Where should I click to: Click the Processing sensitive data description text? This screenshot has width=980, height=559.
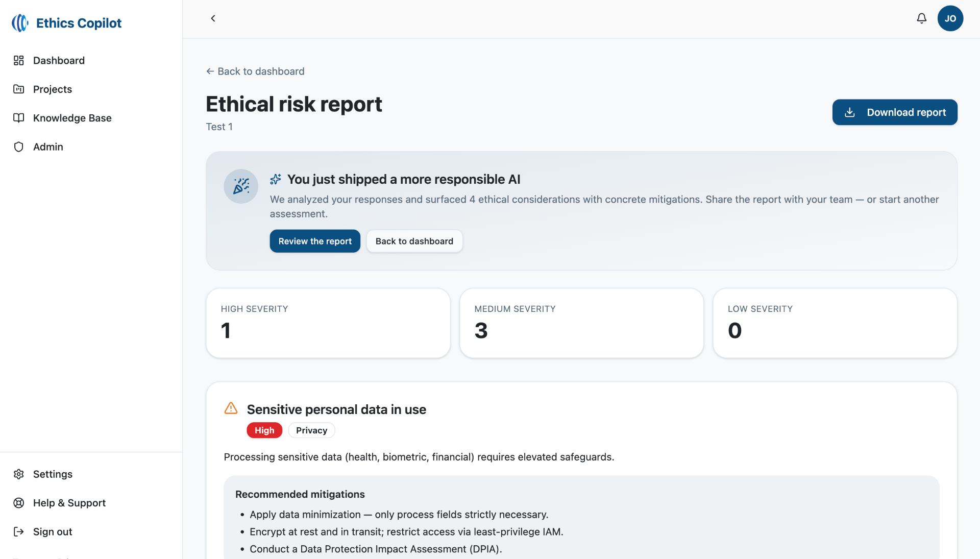419,457
